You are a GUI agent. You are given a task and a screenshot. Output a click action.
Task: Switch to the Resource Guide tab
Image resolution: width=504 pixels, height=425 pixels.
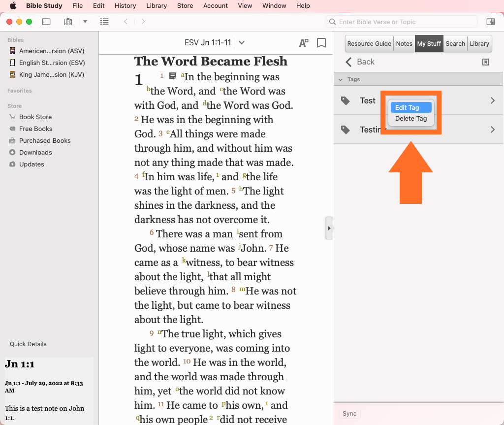[369, 43]
